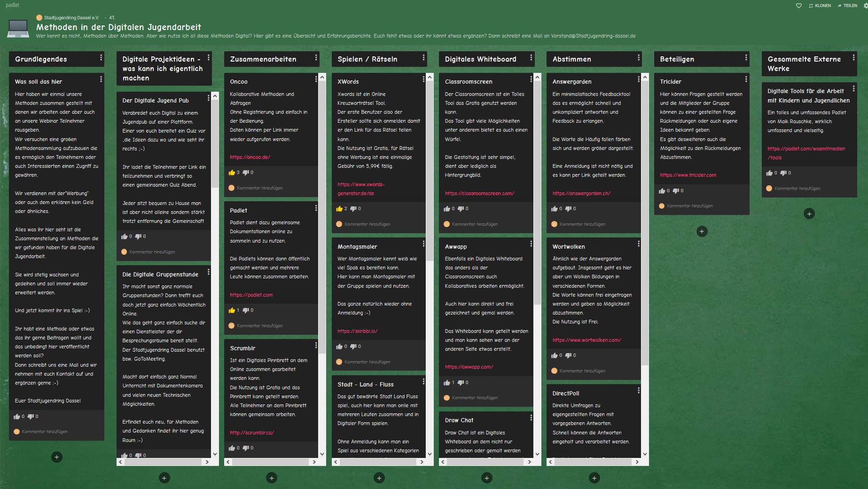The height and width of the screenshot is (489, 868).
Task: Add a post under Grundlegendes column
Action: [x=56, y=457]
